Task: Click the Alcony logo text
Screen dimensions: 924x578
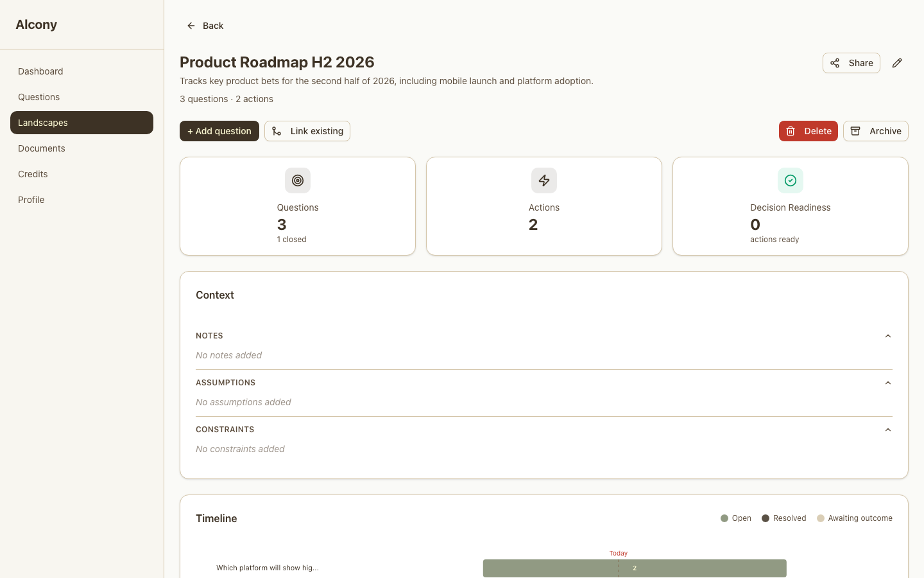Action: (37, 24)
